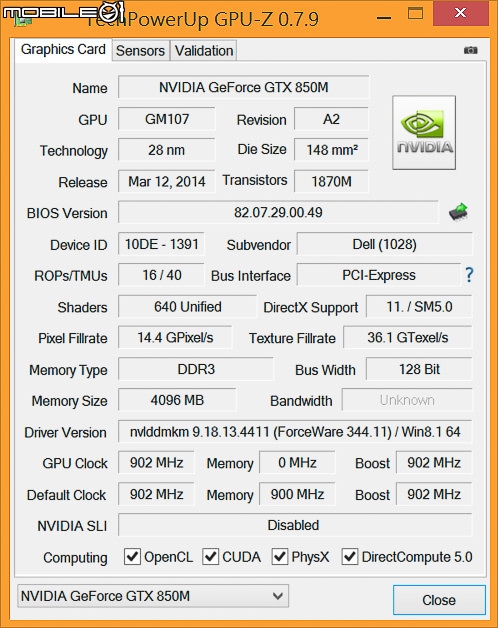The width and height of the screenshot is (498, 628).
Task: Click the Default Clock field 902 MHz
Action: click(x=156, y=494)
